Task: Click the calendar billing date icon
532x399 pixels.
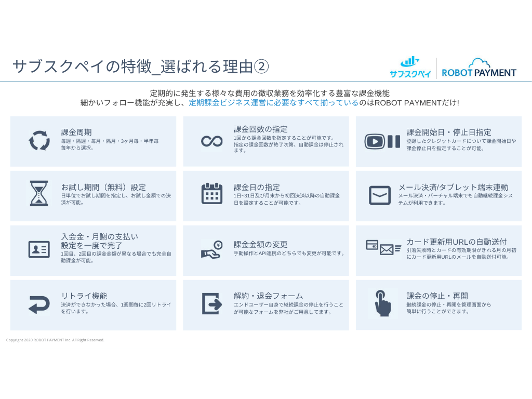Action: pyautogui.click(x=212, y=194)
